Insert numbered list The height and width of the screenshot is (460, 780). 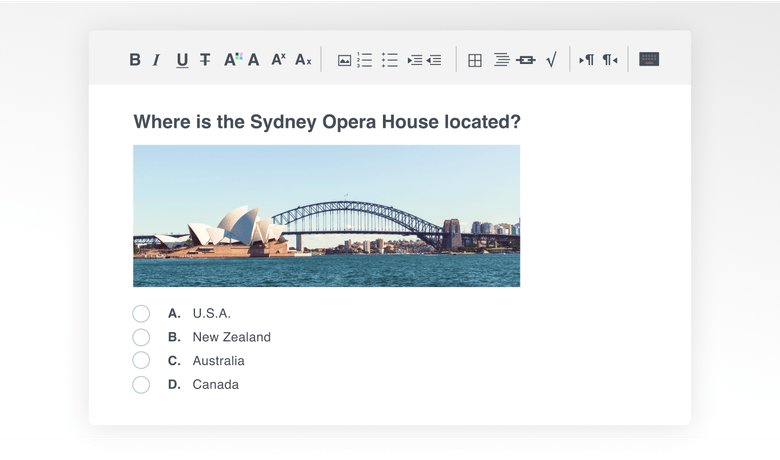coord(365,60)
